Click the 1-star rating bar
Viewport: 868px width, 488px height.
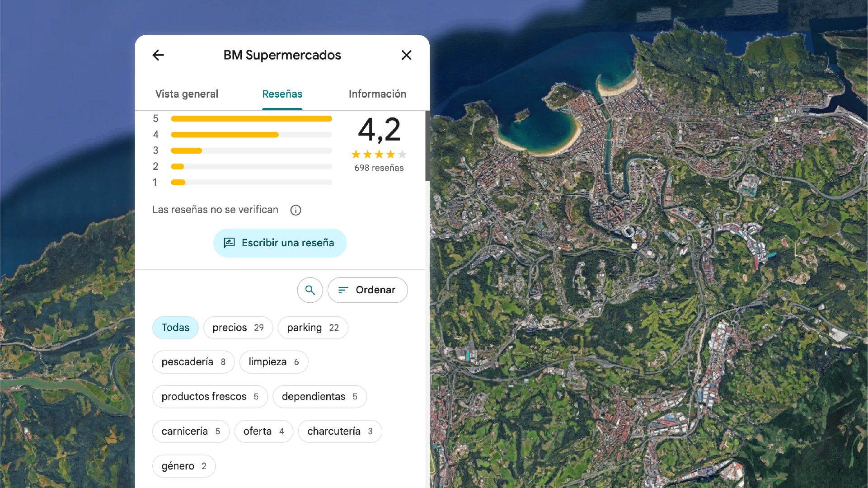(251, 183)
